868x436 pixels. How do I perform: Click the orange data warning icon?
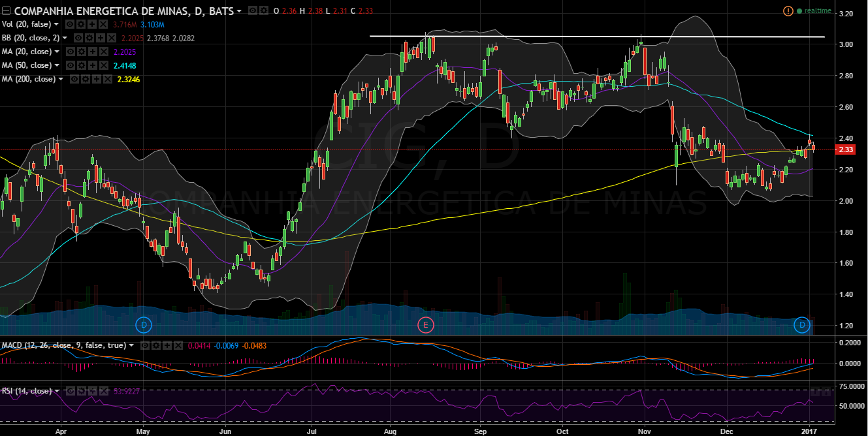(788, 11)
